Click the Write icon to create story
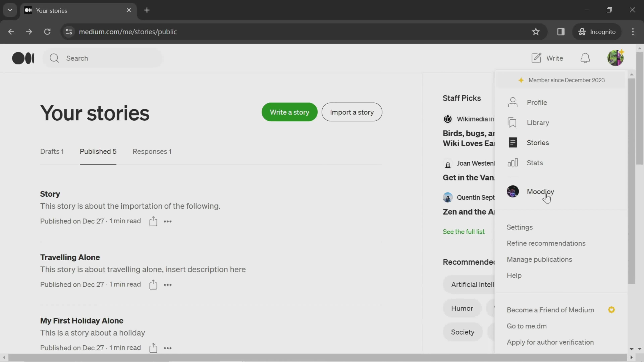Viewport: 644px width, 362px height. tap(536, 58)
